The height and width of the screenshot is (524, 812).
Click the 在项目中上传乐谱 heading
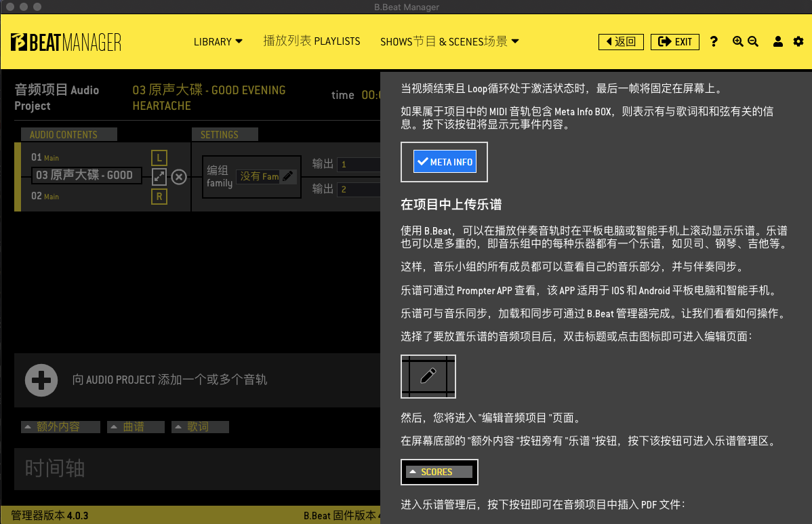pos(451,205)
